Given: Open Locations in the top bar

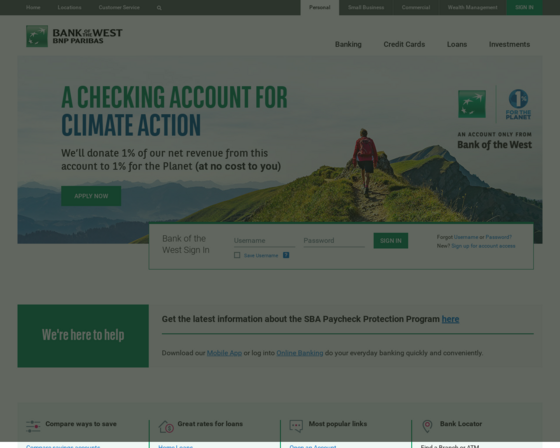Looking at the screenshot, I should [x=69, y=8].
